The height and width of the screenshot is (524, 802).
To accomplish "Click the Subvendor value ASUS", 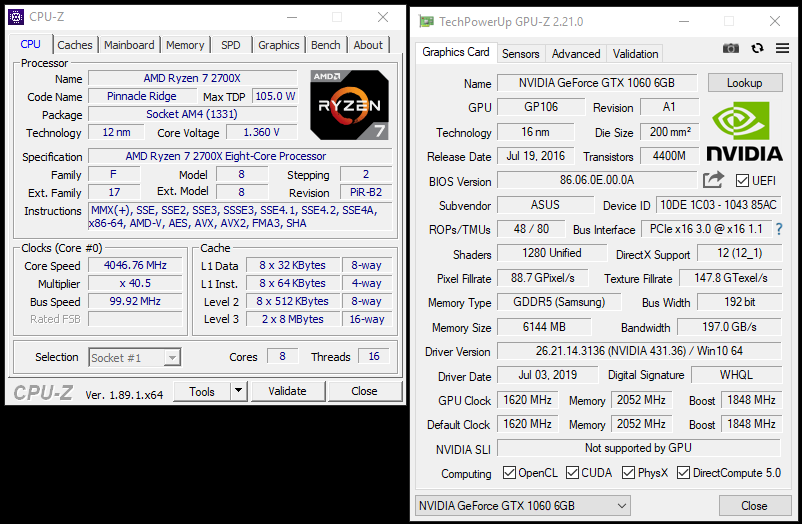I will click(546, 205).
